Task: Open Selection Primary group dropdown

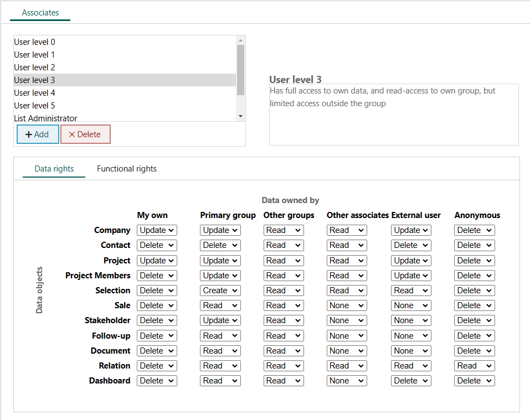Action: point(220,291)
